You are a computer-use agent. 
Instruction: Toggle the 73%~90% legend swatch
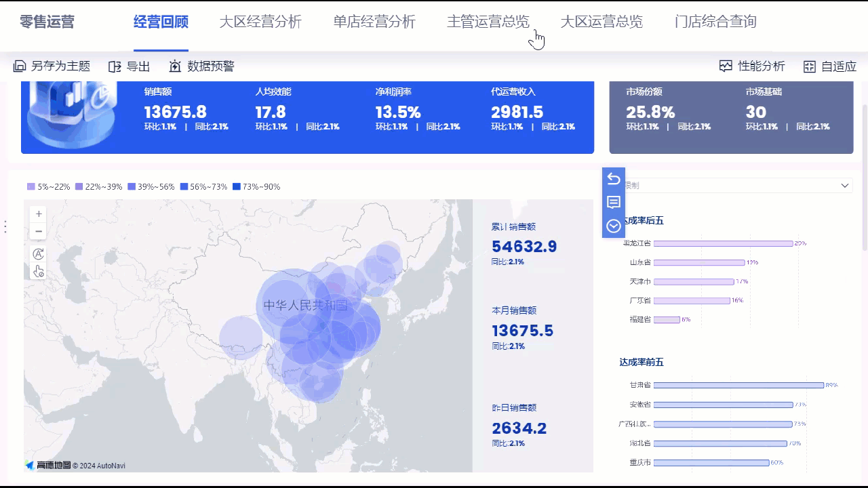(236, 187)
